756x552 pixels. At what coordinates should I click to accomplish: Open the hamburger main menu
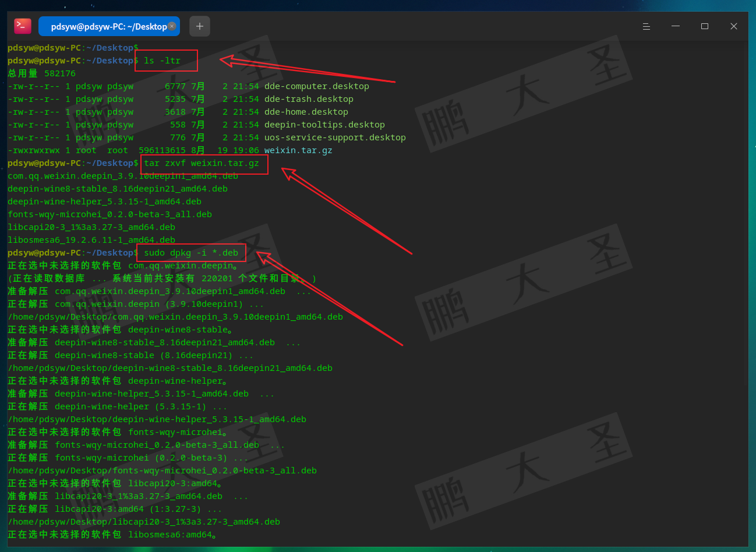(x=646, y=26)
